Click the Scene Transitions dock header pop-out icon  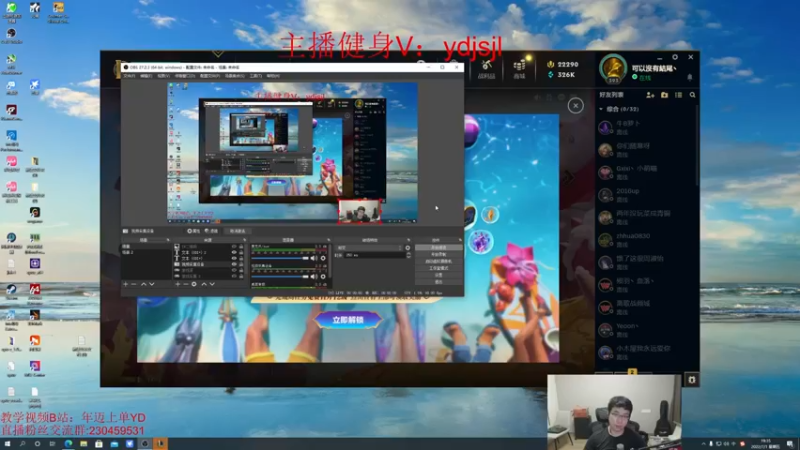[x=409, y=240]
